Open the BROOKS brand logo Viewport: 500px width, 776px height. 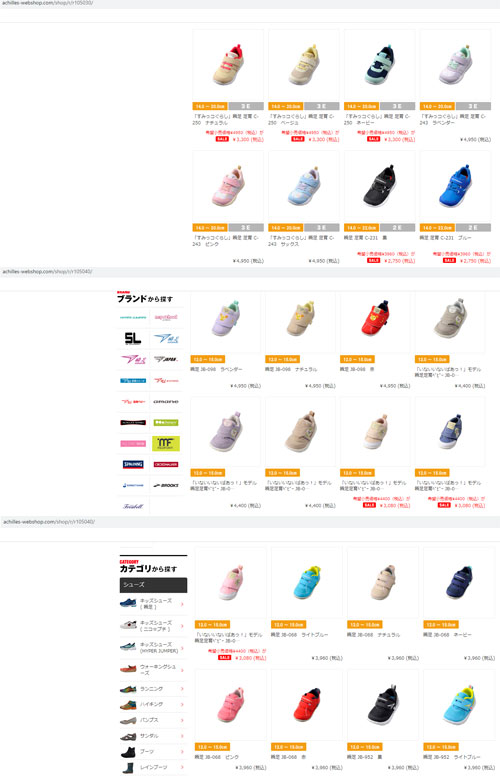point(166,485)
